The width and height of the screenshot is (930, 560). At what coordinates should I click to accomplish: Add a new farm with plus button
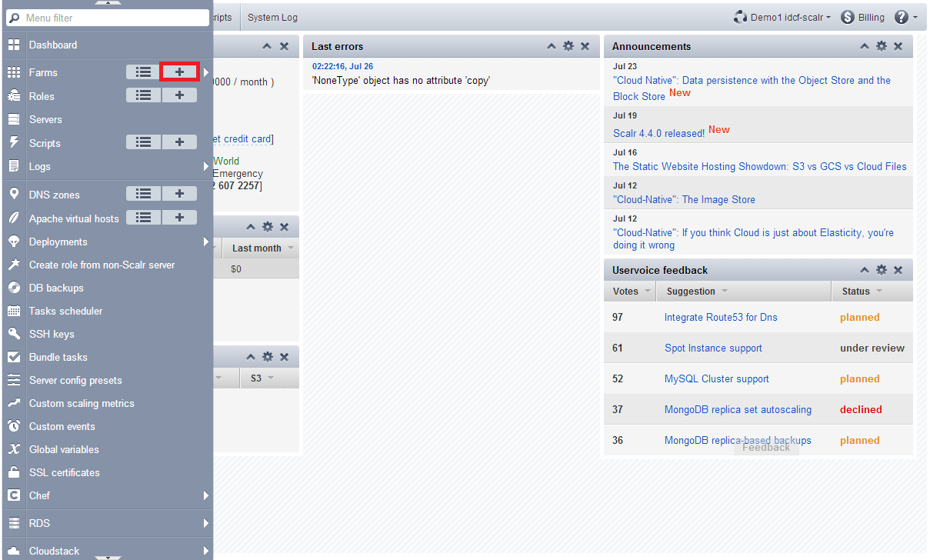(179, 72)
